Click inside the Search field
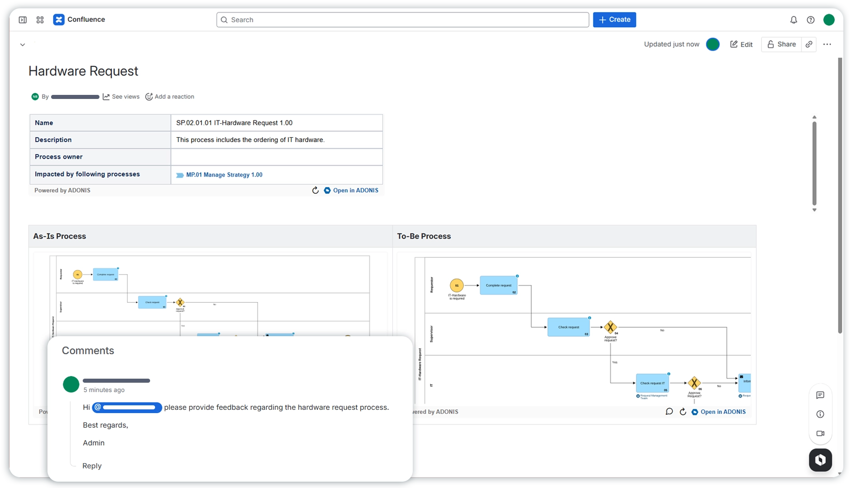868x488 pixels. tap(402, 19)
